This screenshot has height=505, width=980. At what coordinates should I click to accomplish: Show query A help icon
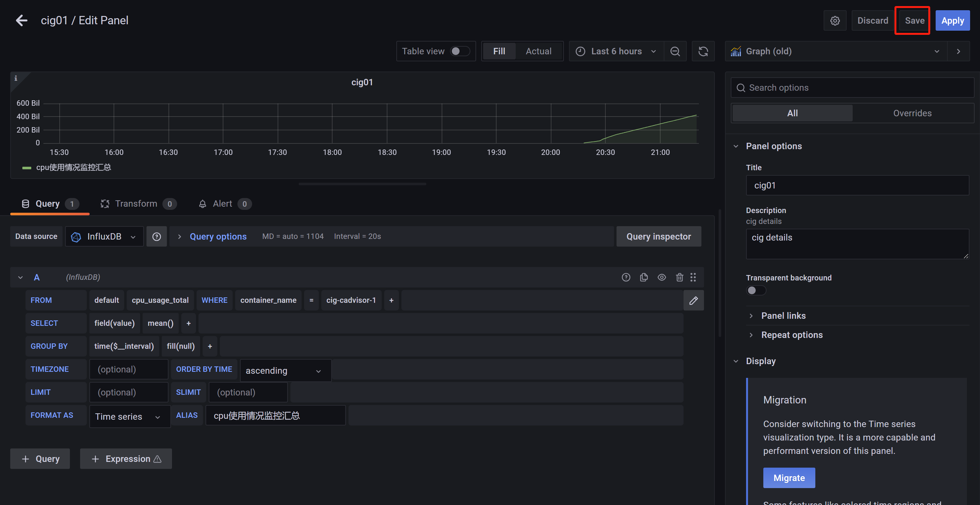(x=626, y=277)
